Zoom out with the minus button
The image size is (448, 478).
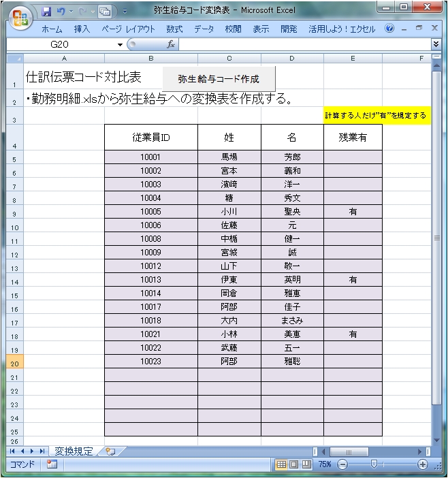342,464
